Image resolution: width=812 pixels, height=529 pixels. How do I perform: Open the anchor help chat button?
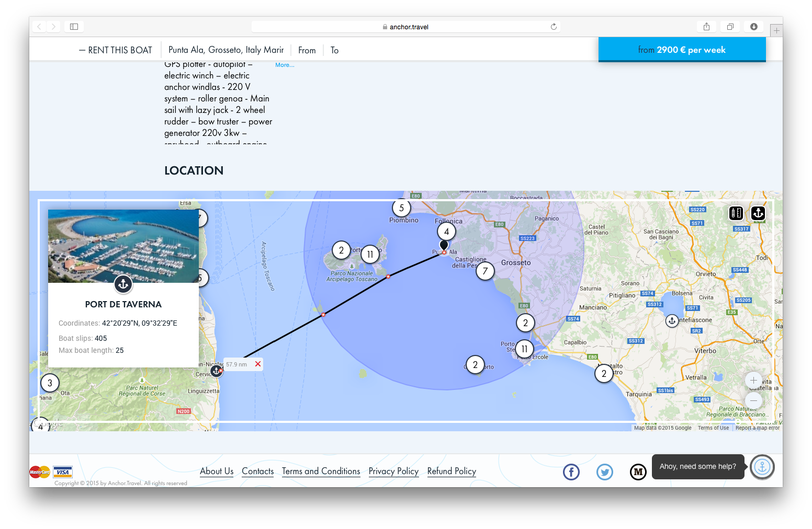click(x=762, y=467)
